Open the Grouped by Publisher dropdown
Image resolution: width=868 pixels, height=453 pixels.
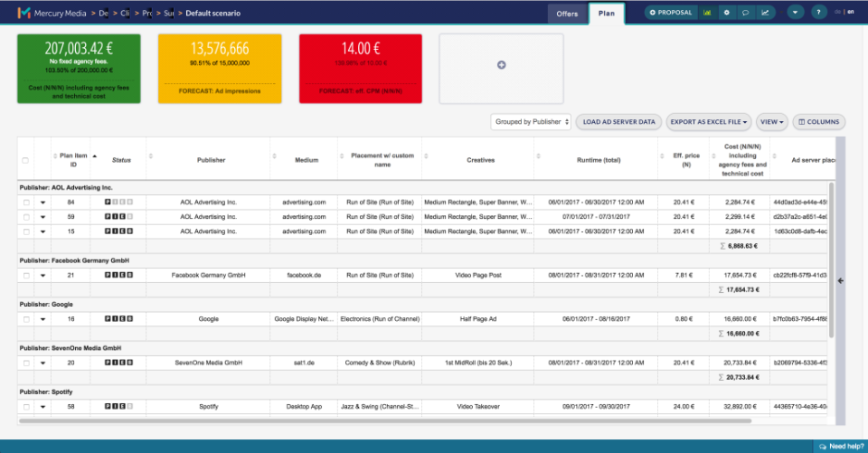click(531, 122)
